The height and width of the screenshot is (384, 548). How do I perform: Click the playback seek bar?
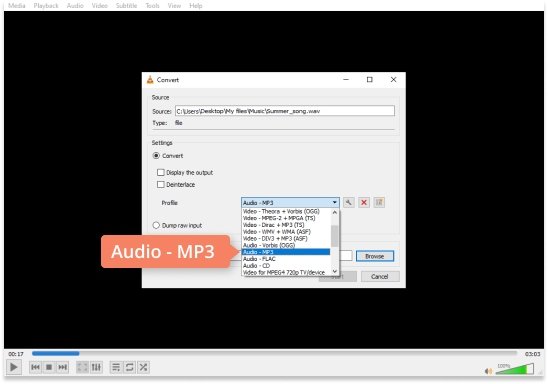point(274,354)
